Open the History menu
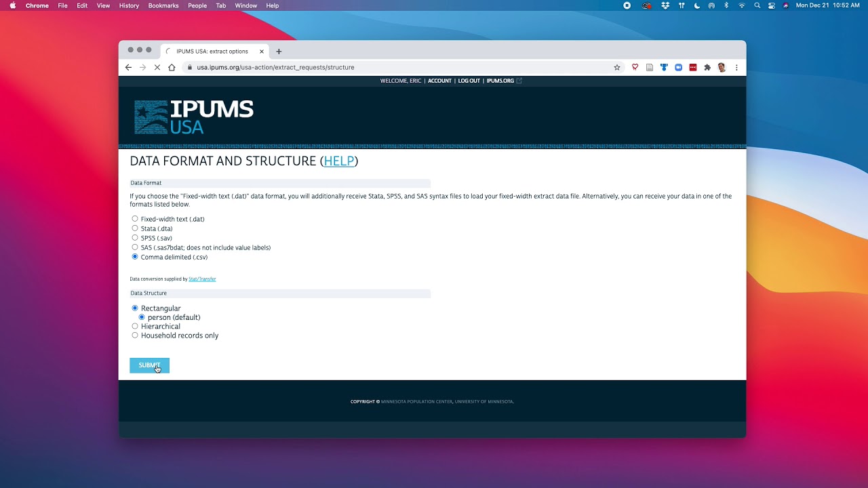Viewport: 868px width, 488px height. (129, 5)
